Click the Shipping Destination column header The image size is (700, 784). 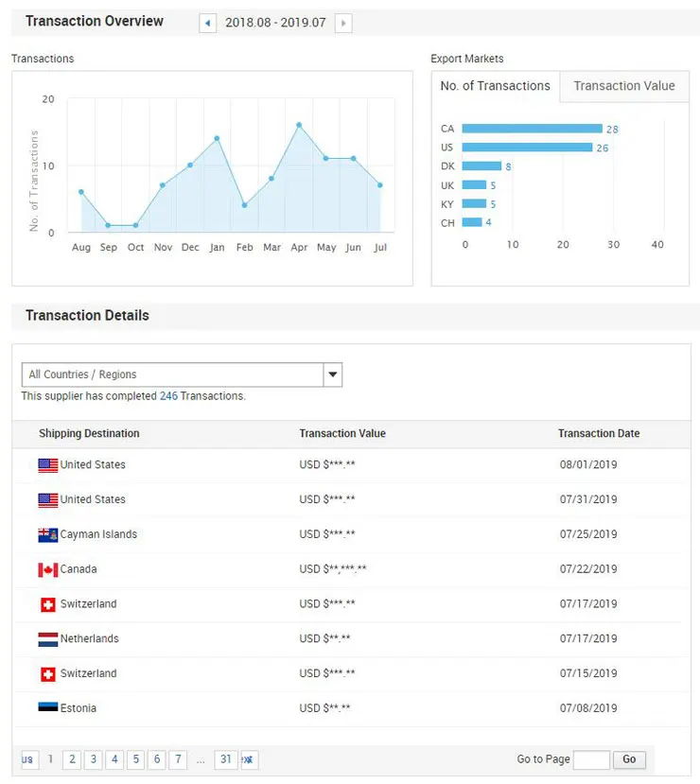89,433
